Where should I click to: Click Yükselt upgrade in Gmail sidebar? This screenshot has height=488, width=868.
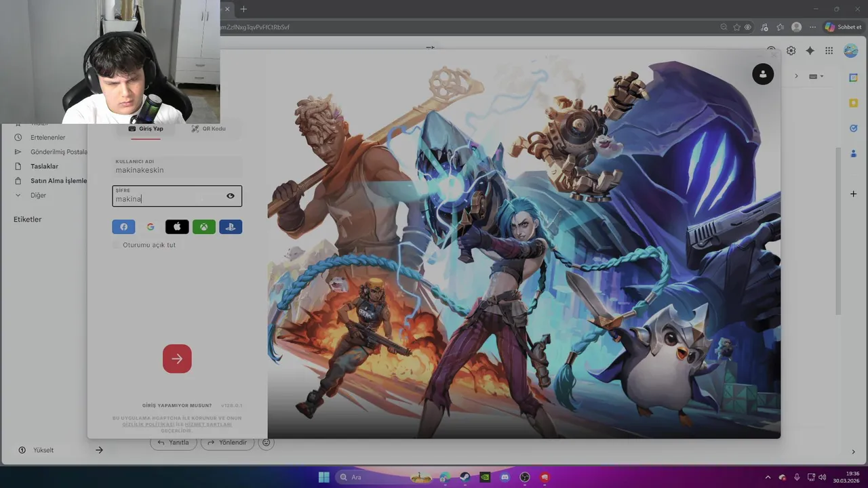(x=43, y=450)
